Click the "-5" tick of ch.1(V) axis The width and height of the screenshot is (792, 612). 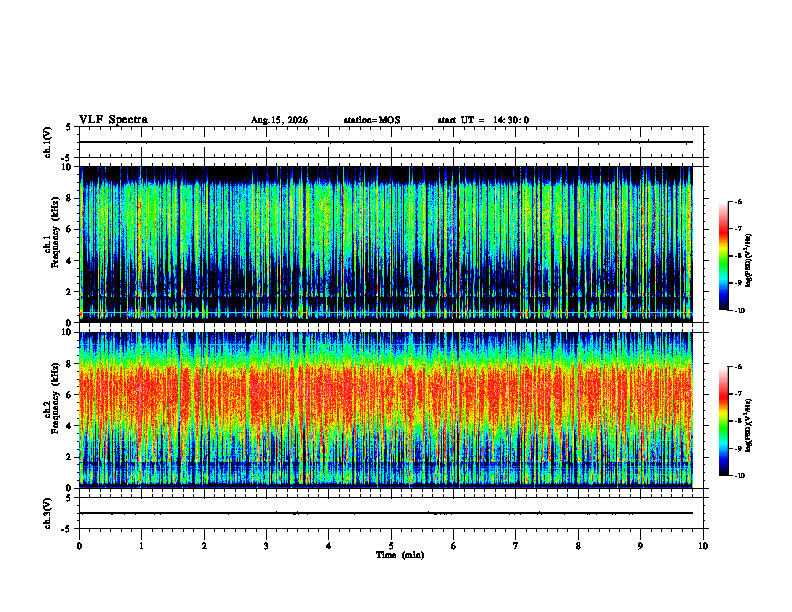[x=67, y=158]
